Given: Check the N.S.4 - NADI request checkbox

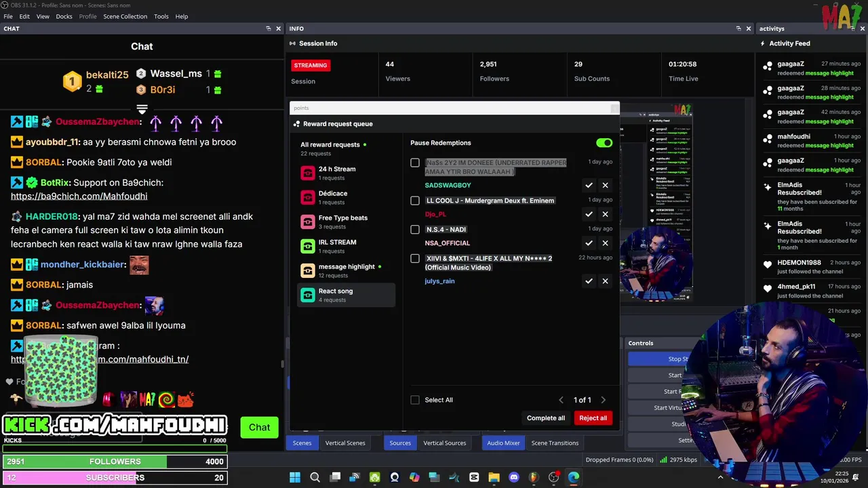Looking at the screenshot, I should tap(415, 229).
